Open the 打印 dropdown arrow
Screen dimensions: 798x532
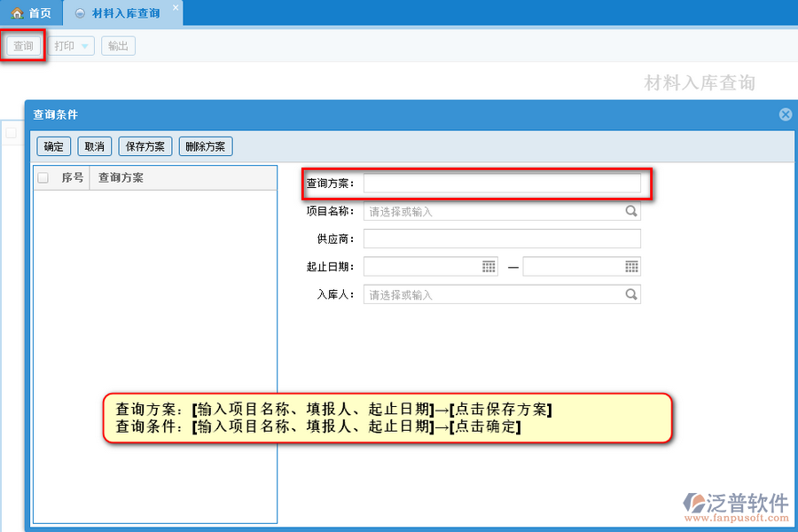(x=85, y=46)
